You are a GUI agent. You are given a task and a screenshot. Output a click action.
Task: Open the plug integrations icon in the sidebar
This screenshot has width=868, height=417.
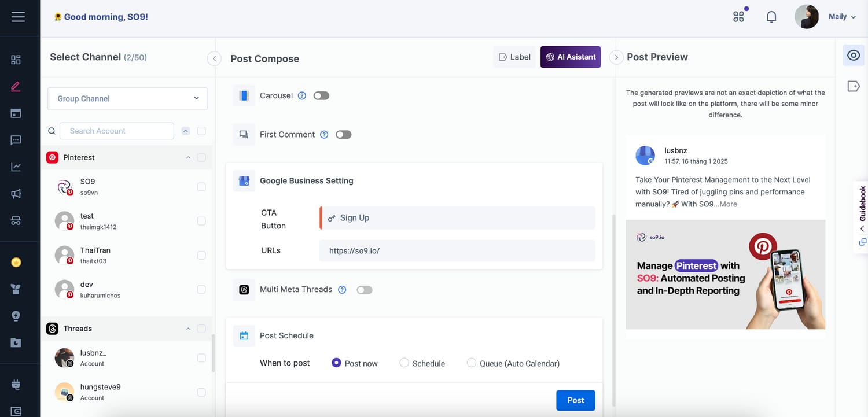pos(16,384)
